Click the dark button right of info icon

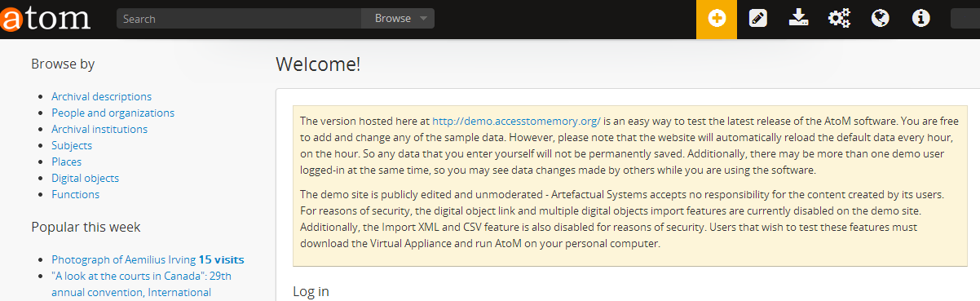click(965, 19)
